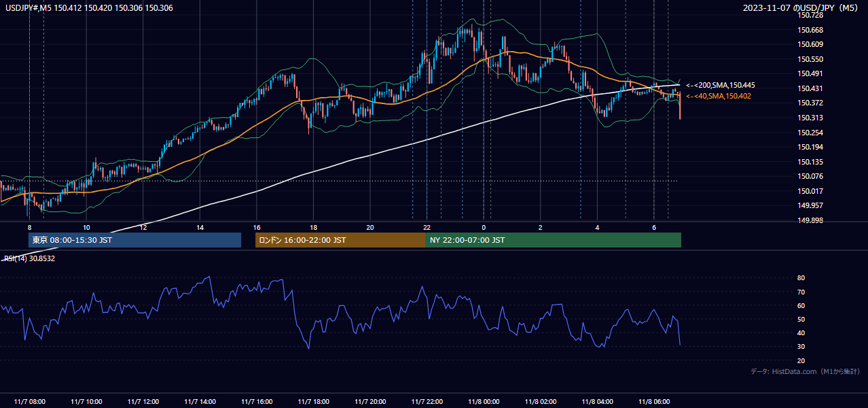
Task: Click the '2023-11-07 のUSD/JPY (M5)' chart heading
Action: (802, 7)
